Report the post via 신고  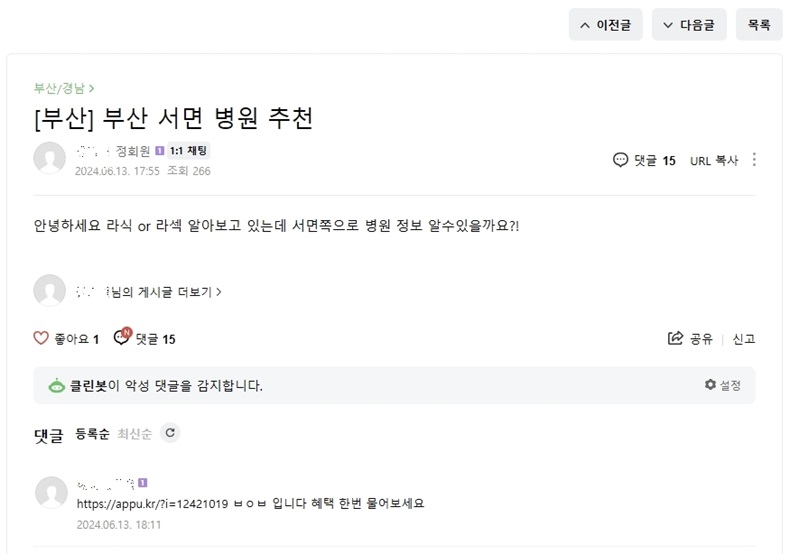[744, 339]
